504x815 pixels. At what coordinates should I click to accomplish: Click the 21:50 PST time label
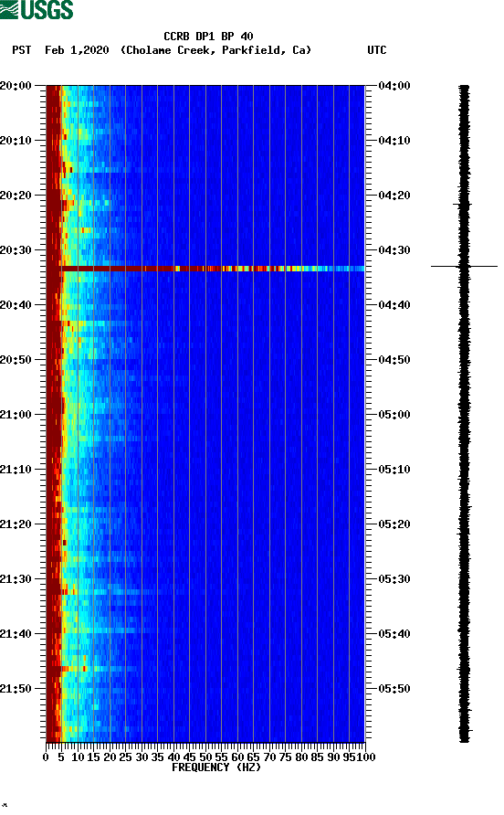(x=16, y=689)
